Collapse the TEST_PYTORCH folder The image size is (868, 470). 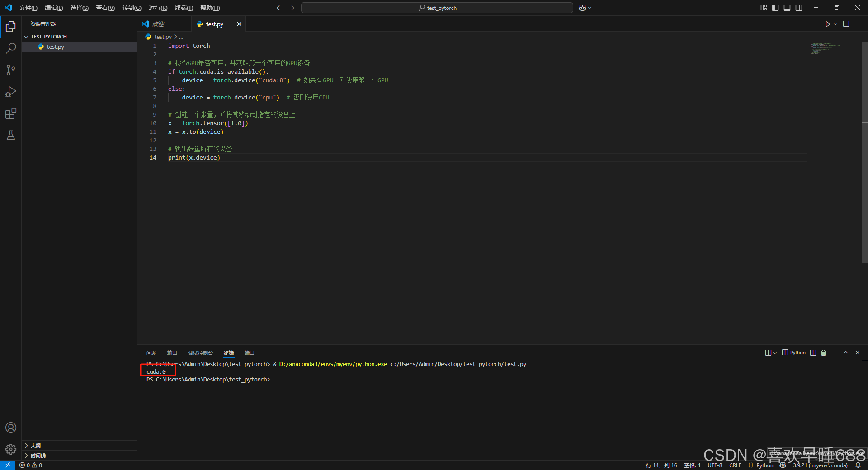click(26, 36)
